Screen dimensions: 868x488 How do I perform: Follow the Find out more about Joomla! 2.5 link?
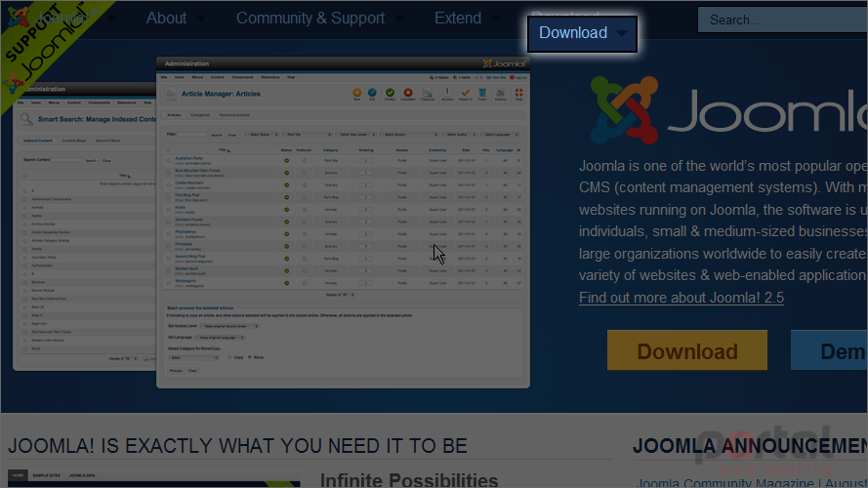682,298
